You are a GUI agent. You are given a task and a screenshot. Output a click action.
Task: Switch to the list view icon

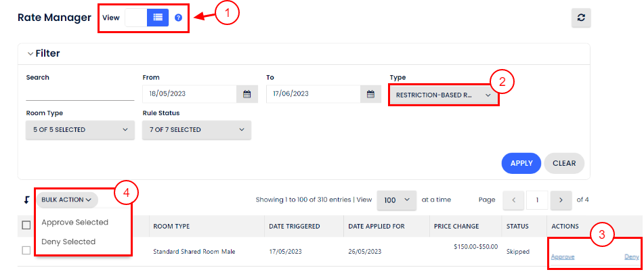(158, 18)
